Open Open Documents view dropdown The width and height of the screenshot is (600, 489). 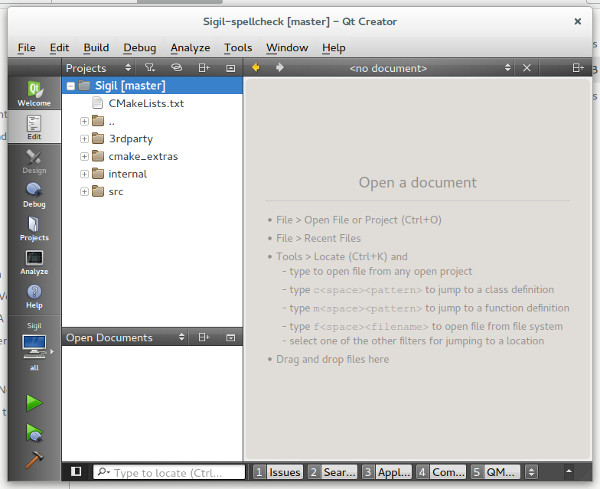pyautogui.click(x=125, y=337)
